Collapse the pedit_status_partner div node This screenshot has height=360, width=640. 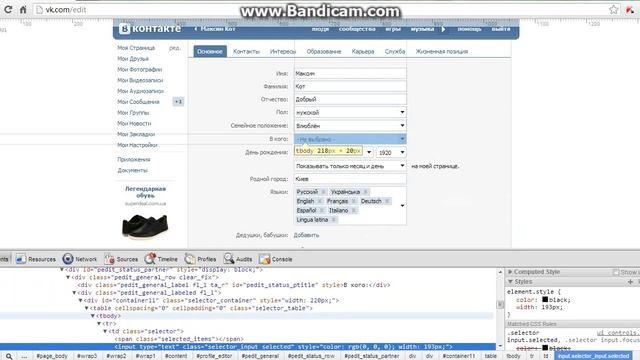62,269
